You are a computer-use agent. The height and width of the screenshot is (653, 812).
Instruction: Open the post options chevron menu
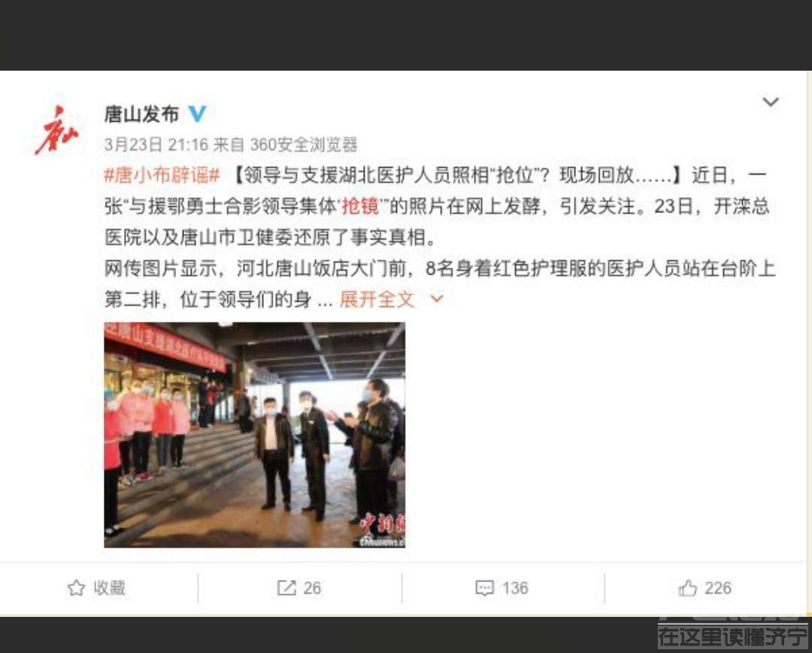click(771, 102)
